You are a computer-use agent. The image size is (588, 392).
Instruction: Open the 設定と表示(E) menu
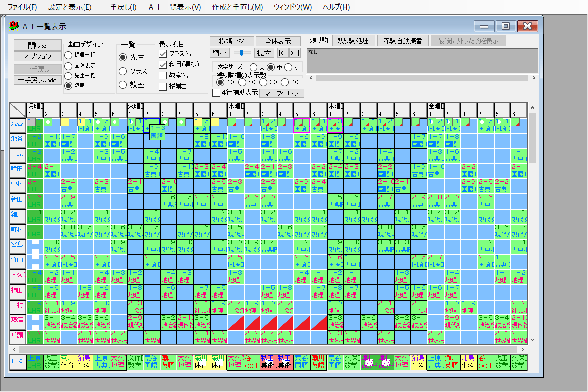tap(70, 7)
